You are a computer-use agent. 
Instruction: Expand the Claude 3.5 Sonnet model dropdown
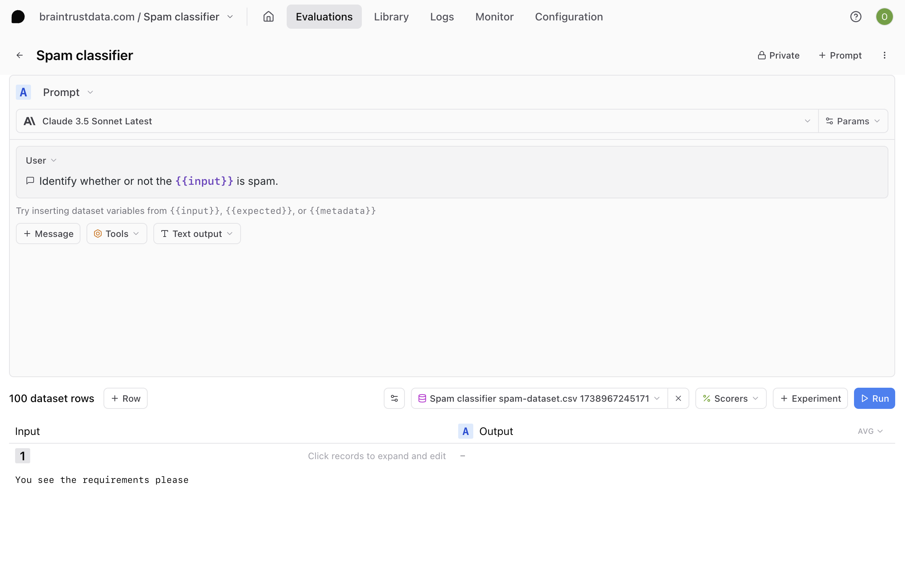coord(417,121)
